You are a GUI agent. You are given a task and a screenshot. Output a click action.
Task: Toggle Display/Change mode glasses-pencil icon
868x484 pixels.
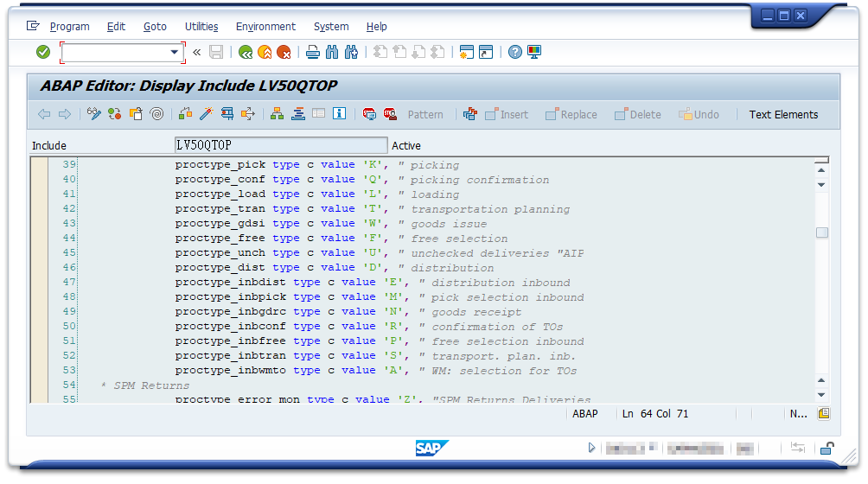click(x=94, y=114)
